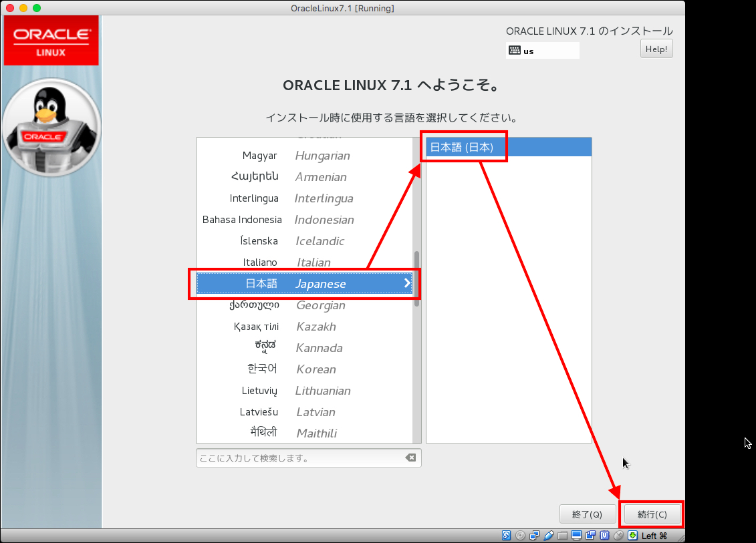Open the network adapters status icon
The width and height of the screenshot is (756, 543).
535,536
